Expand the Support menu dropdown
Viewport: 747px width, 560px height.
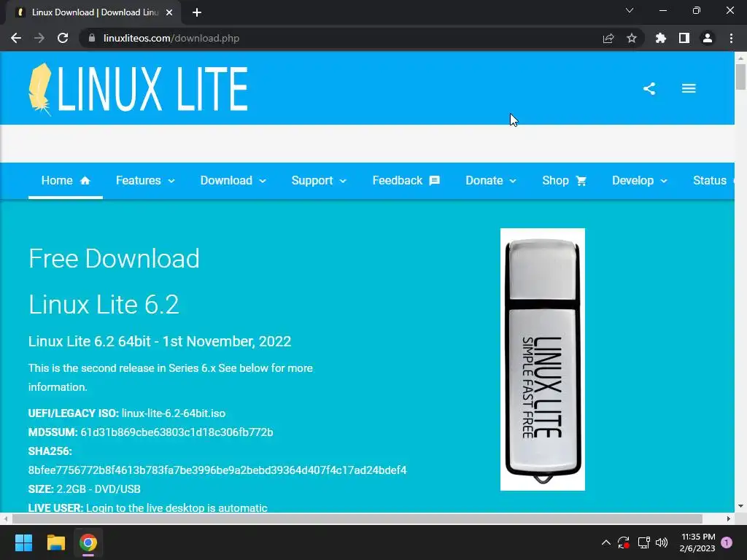pyautogui.click(x=319, y=181)
